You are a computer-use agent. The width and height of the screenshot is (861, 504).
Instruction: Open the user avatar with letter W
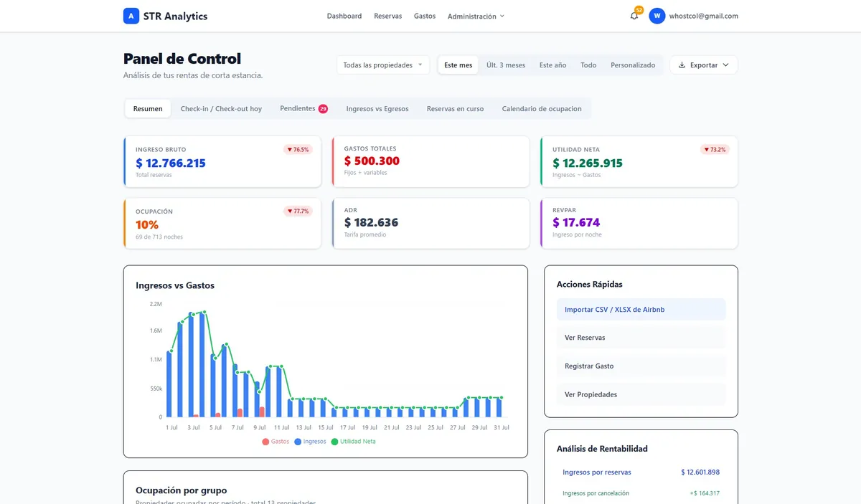(657, 16)
